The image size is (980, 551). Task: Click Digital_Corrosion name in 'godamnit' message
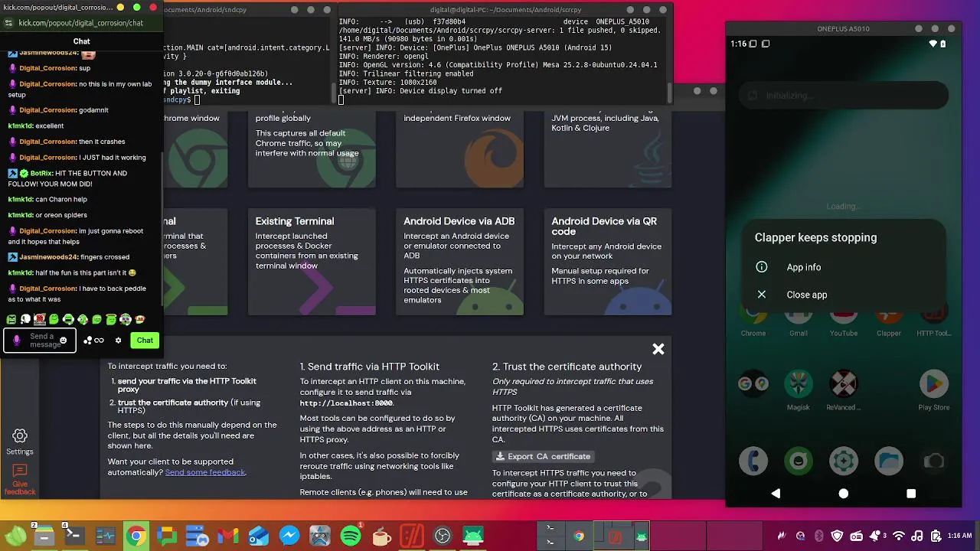pos(47,110)
